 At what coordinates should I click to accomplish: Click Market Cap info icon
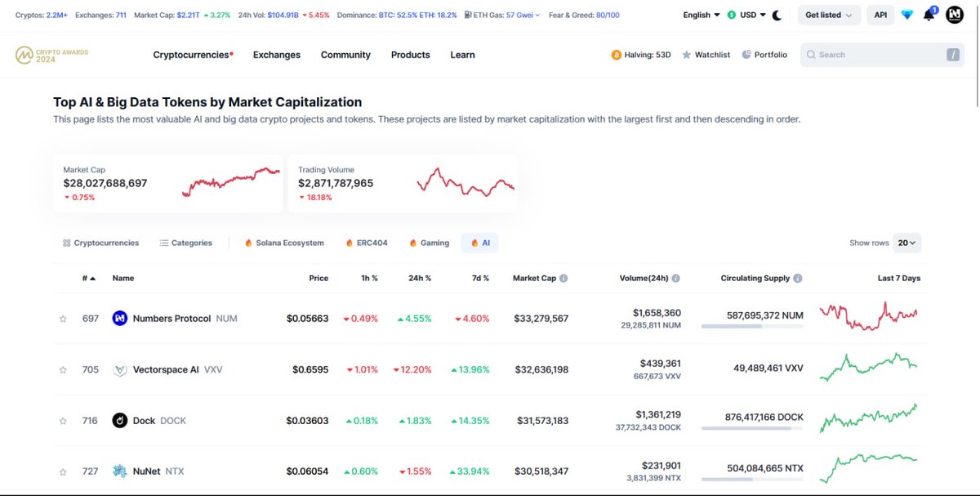(563, 278)
